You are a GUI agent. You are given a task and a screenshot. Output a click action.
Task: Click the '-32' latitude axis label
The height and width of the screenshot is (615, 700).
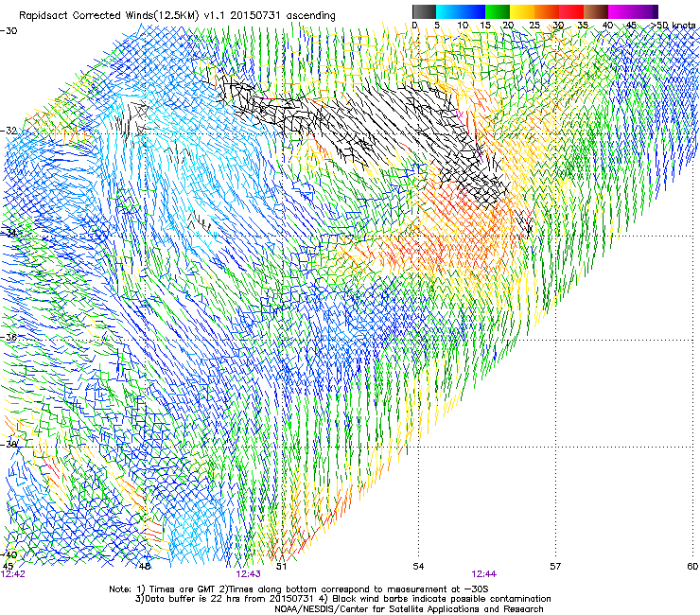(x=9, y=131)
